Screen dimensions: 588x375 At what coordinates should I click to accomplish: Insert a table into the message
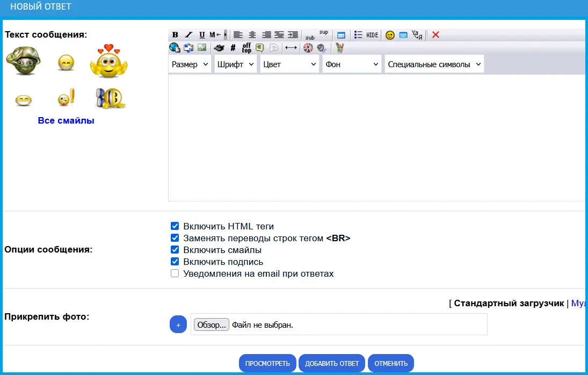click(x=341, y=35)
